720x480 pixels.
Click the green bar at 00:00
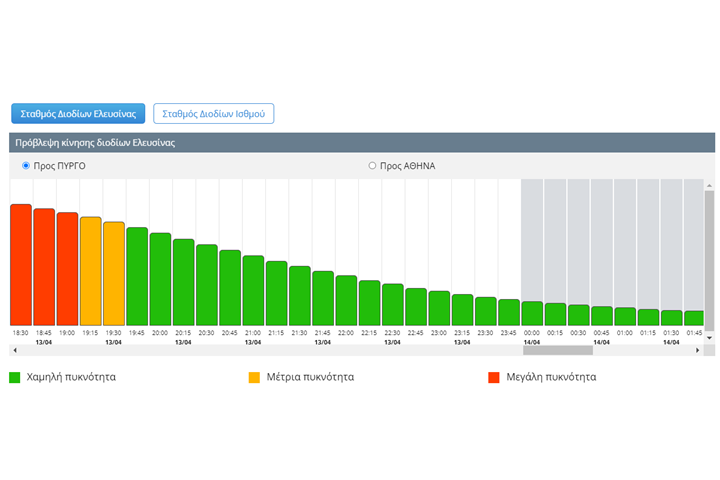pos(532,314)
